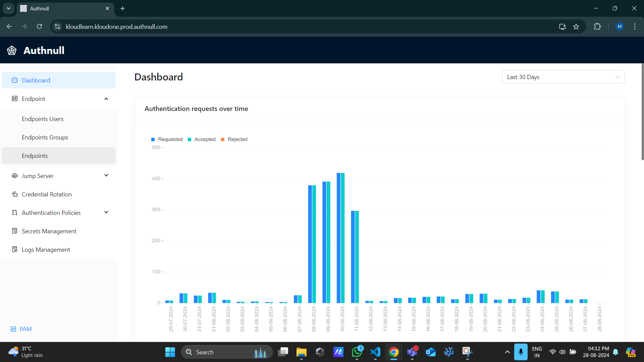The height and width of the screenshot is (362, 644).
Task: Click the Authnull logo icon in header
Action: pyautogui.click(x=12, y=51)
